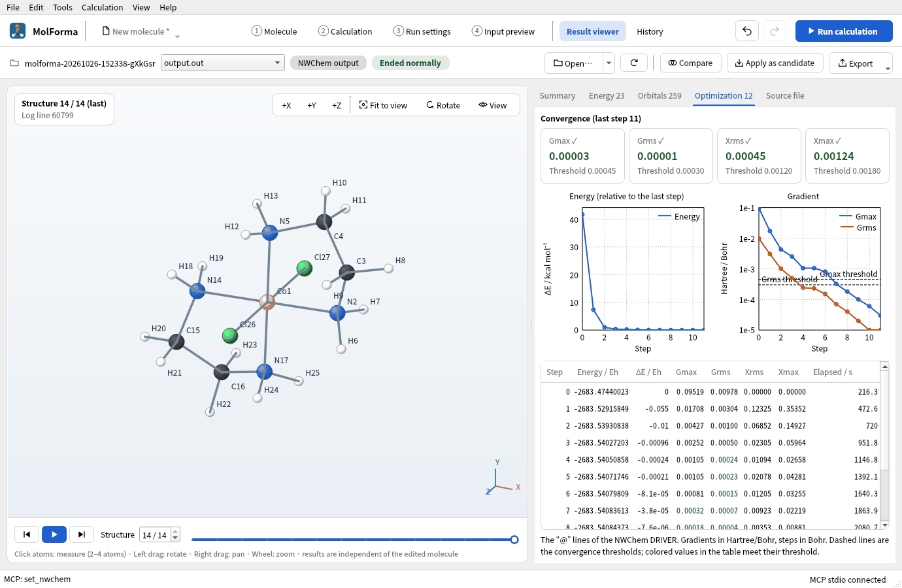Align view along +Z axis
Viewport: 902px width, 588px height.
(337, 105)
